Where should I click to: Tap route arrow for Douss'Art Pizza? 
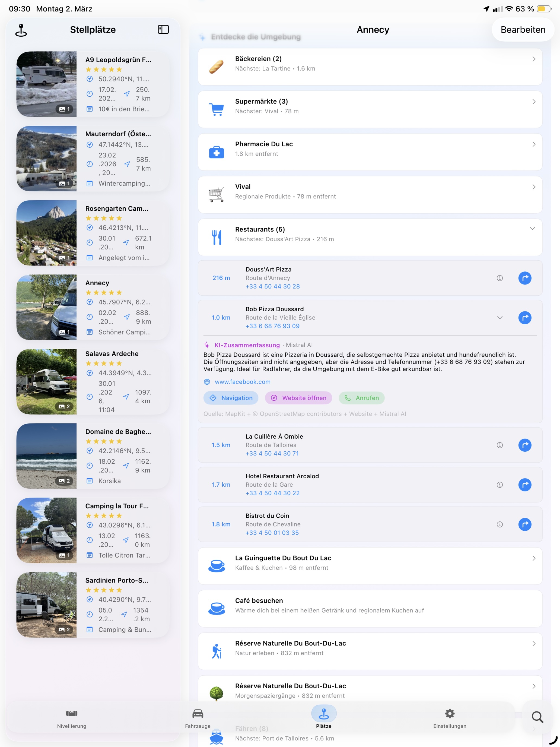pyautogui.click(x=524, y=278)
